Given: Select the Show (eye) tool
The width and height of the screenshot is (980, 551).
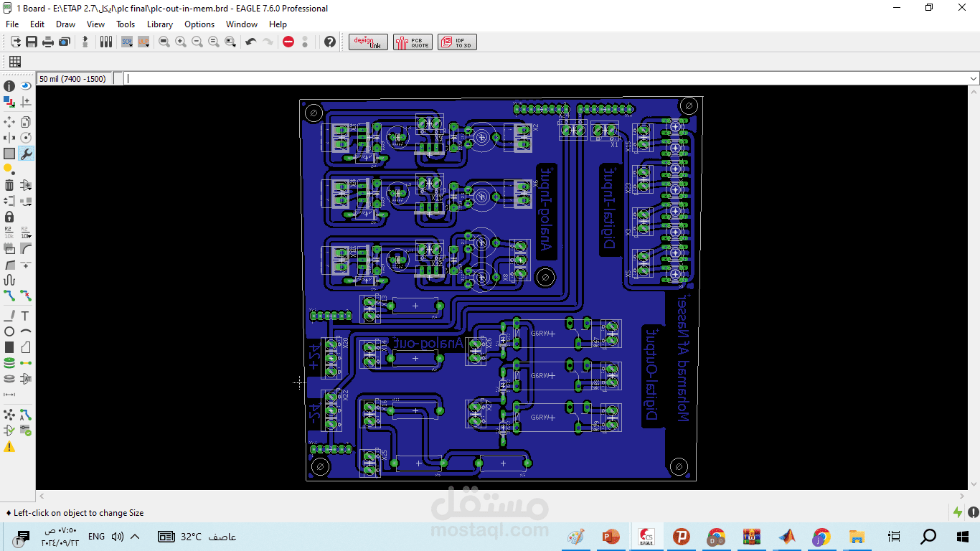Looking at the screenshot, I should tap(26, 86).
